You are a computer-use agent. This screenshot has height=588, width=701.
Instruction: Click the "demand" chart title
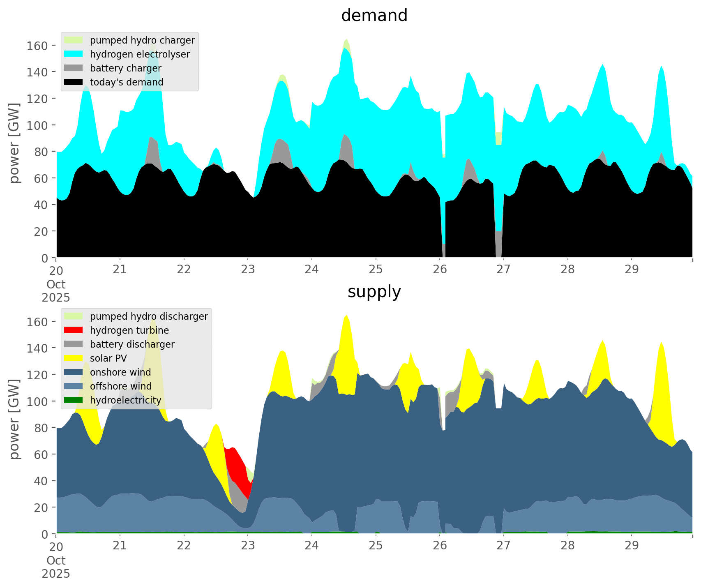click(374, 16)
